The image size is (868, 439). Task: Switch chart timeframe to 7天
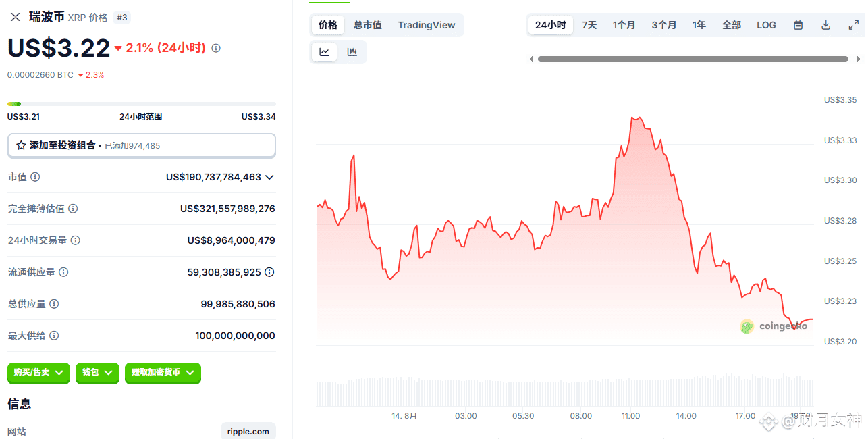(589, 24)
